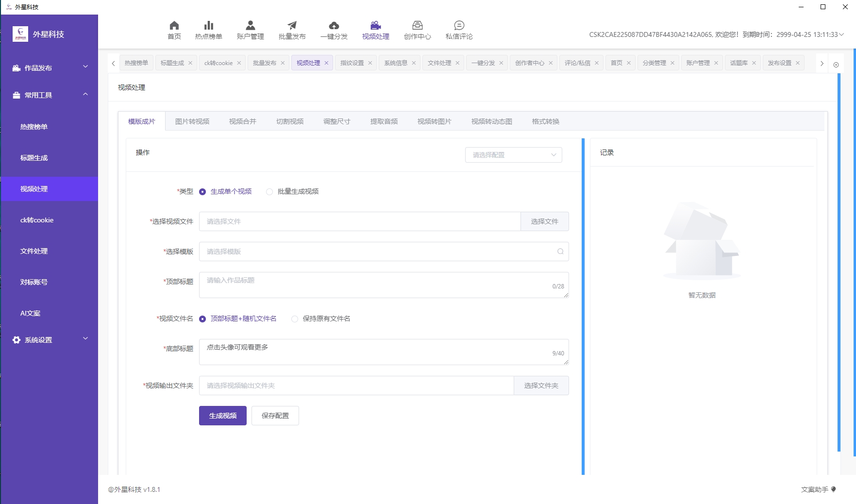
Task: Switch to the 图片转视频 tab
Action: pyautogui.click(x=192, y=121)
